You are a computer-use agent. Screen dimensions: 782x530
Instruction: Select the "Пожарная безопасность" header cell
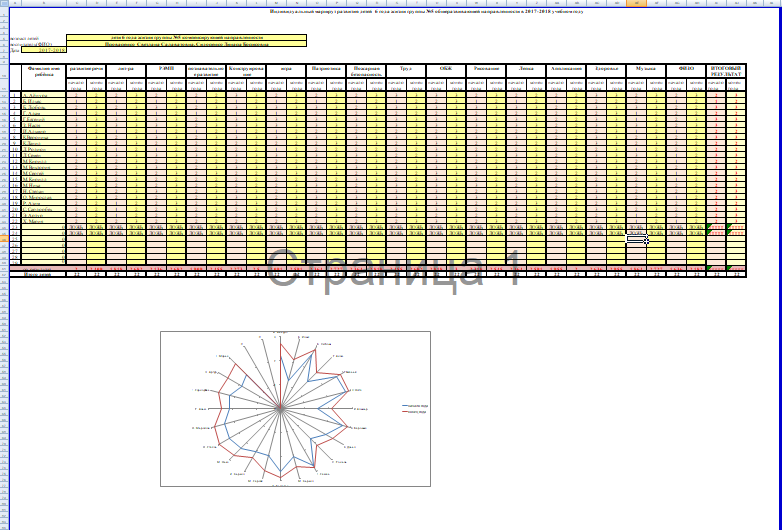tap(365, 72)
